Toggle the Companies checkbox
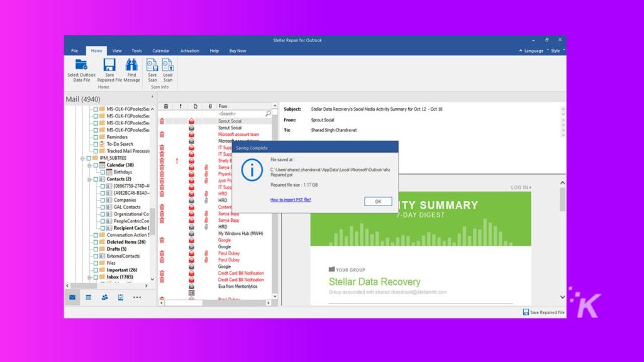The height and width of the screenshot is (362, 644). pos(103,200)
